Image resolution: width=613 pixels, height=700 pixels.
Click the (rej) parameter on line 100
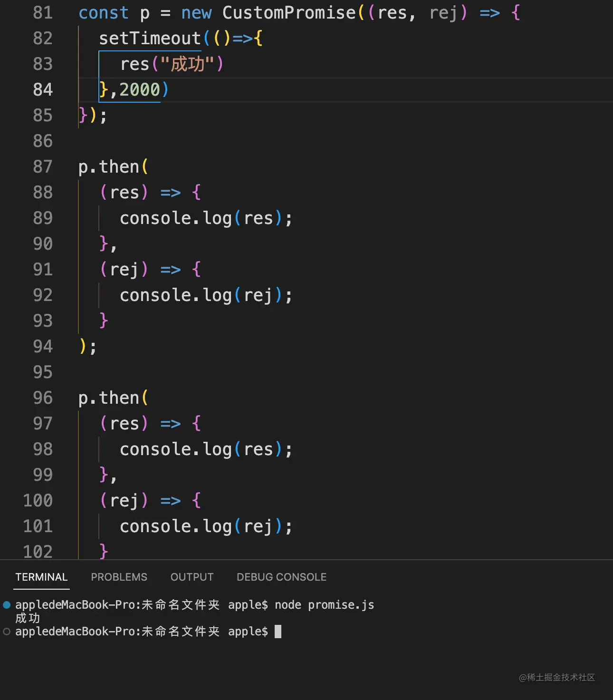(x=124, y=500)
